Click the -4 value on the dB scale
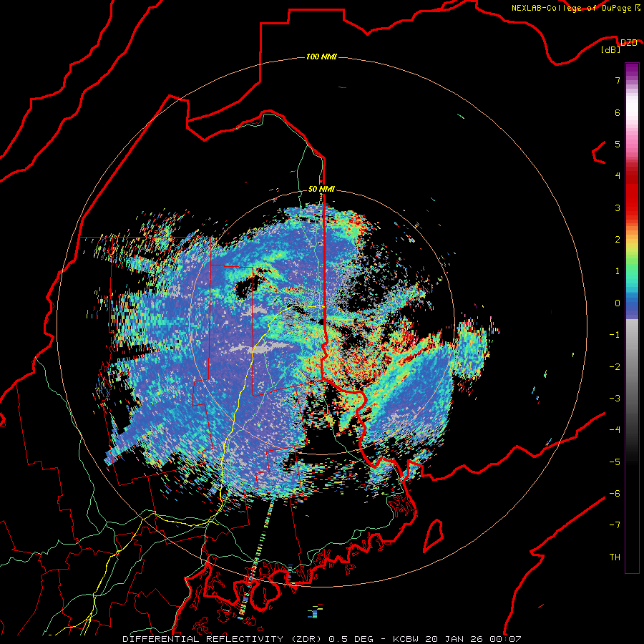 [x=615, y=430]
